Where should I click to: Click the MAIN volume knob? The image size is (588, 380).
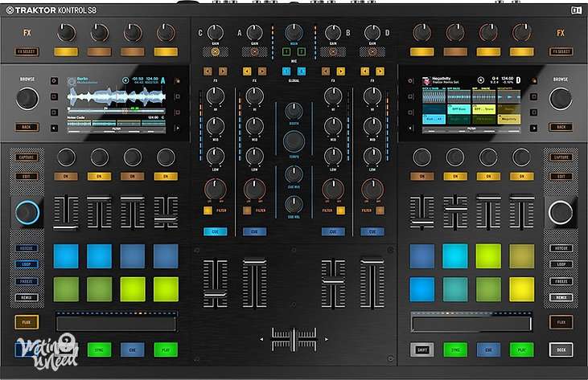pyautogui.click(x=294, y=33)
